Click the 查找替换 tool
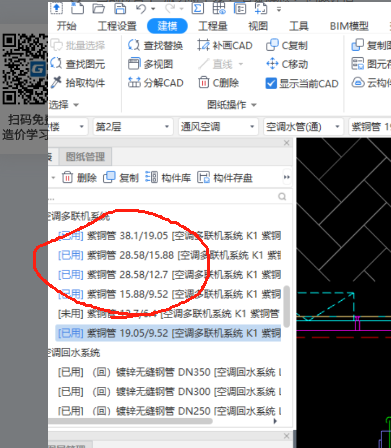The height and width of the screenshot is (448, 391). point(155,45)
